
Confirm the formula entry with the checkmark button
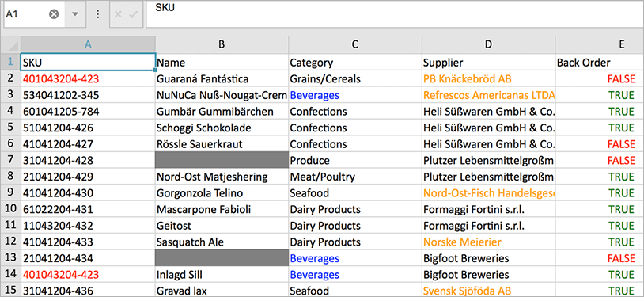133,14
